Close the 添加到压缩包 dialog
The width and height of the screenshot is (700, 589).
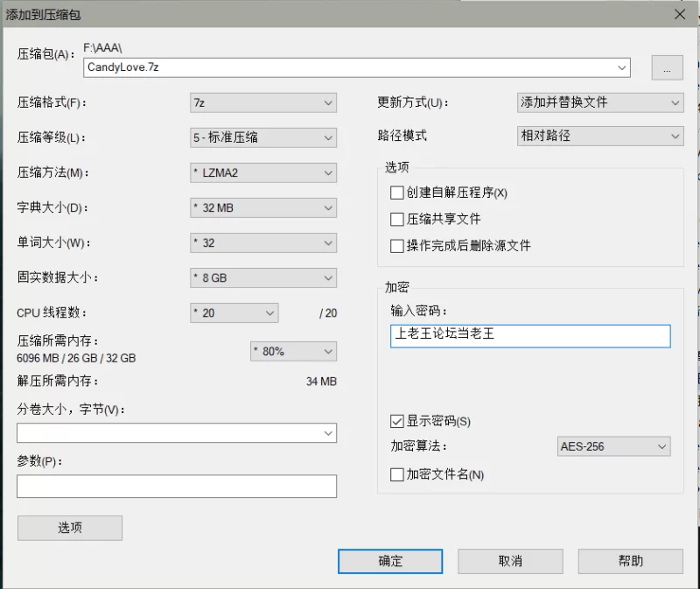(680, 14)
